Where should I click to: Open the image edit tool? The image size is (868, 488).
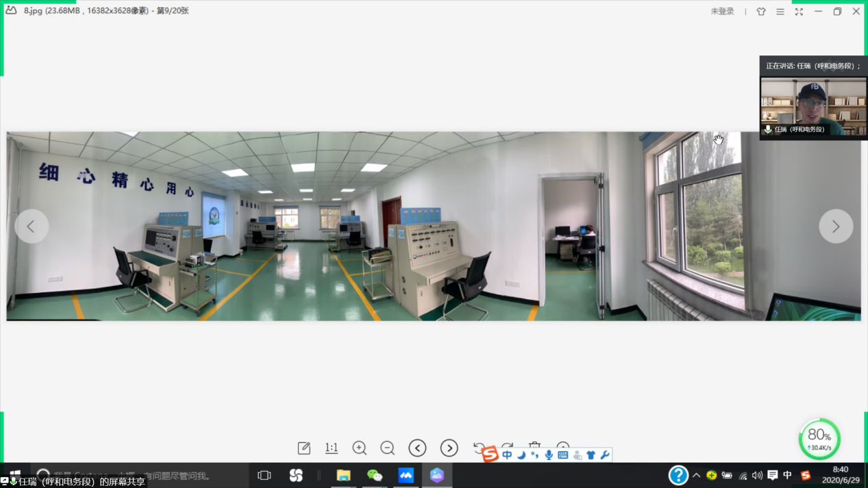(304, 448)
